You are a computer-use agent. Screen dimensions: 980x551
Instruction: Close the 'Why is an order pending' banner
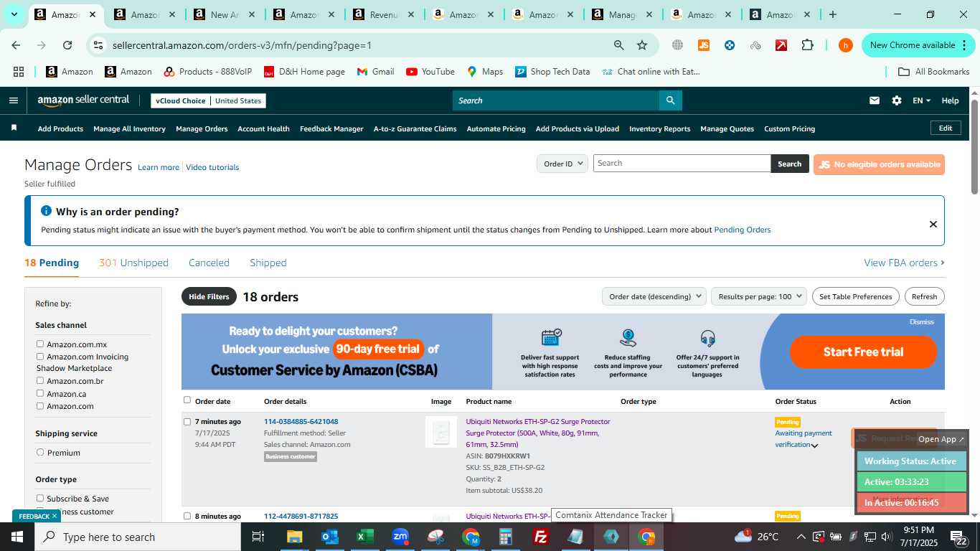[x=933, y=224]
